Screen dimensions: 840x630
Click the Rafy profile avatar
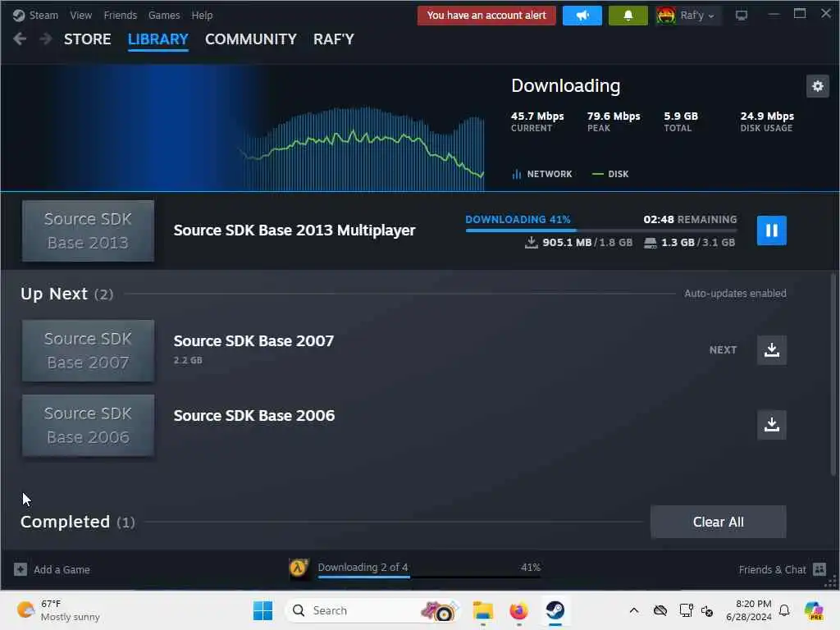pos(666,16)
